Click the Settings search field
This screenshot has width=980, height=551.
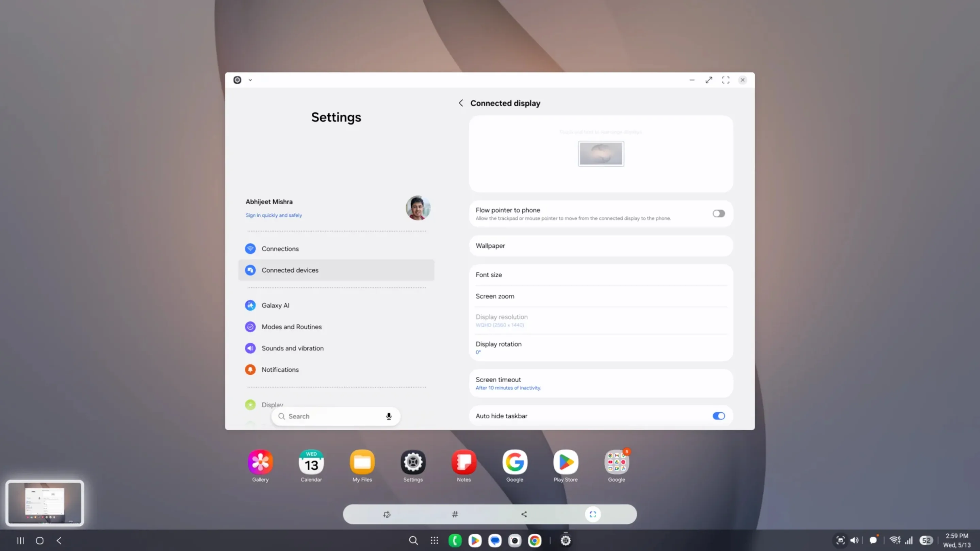(x=336, y=416)
